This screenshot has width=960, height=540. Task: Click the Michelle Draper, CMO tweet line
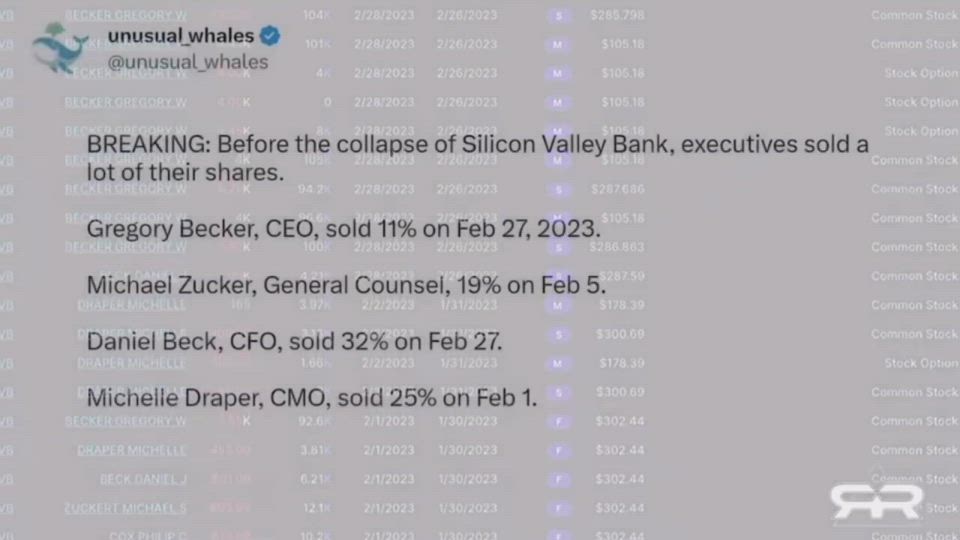click(x=312, y=398)
